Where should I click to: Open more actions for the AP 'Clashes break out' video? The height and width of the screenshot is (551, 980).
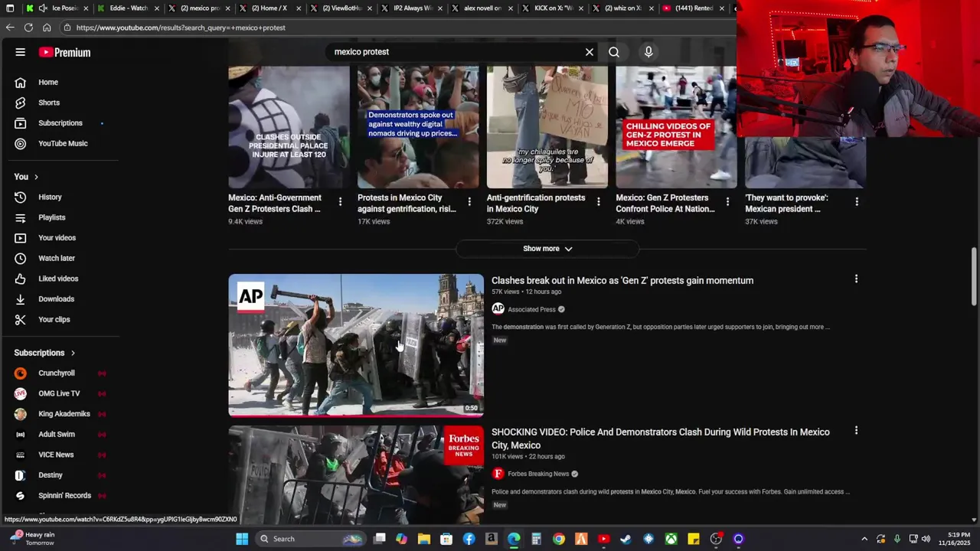click(856, 279)
